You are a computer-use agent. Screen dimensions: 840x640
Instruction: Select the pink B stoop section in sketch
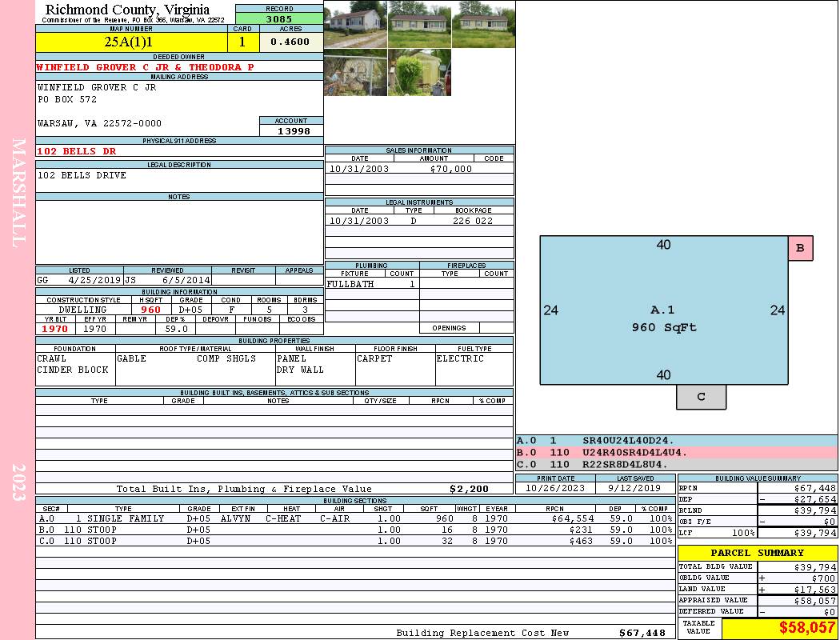point(800,248)
